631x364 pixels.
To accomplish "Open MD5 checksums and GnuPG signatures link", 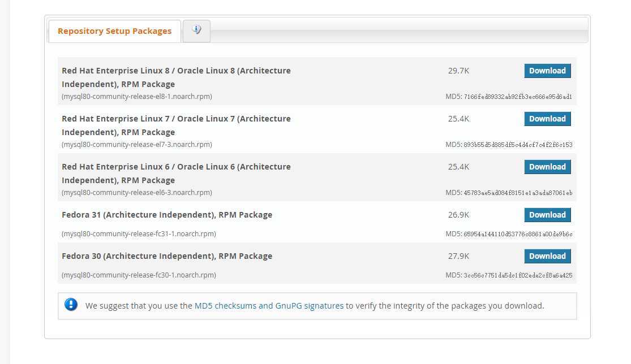I will coord(269,306).
